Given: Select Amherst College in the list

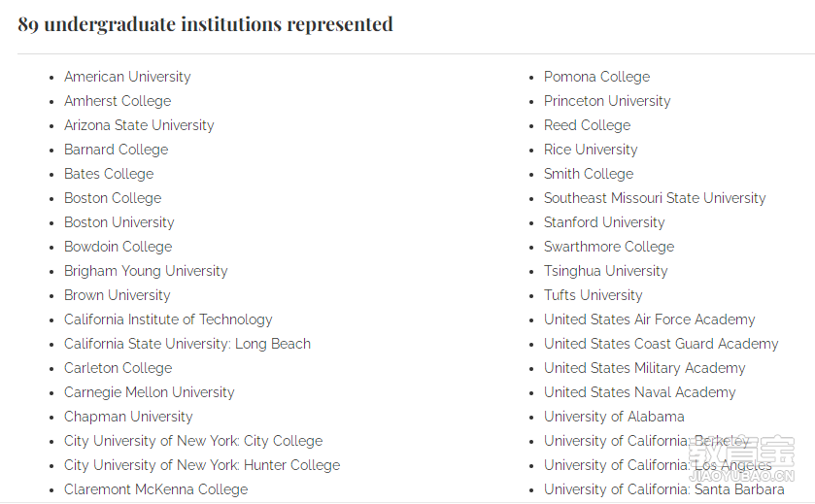Looking at the screenshot, I should click(118, 101).
